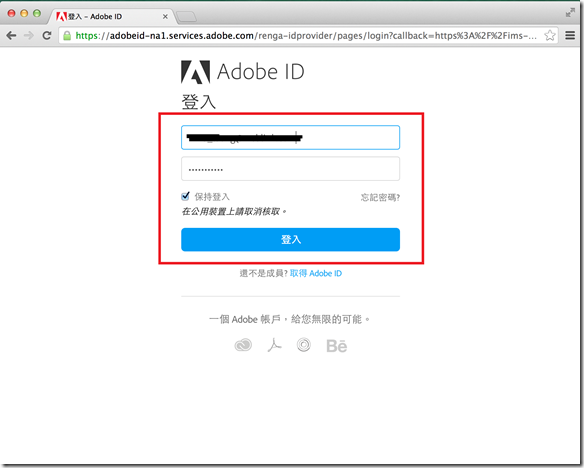Click the concentric circles service icon

[304, 345]
